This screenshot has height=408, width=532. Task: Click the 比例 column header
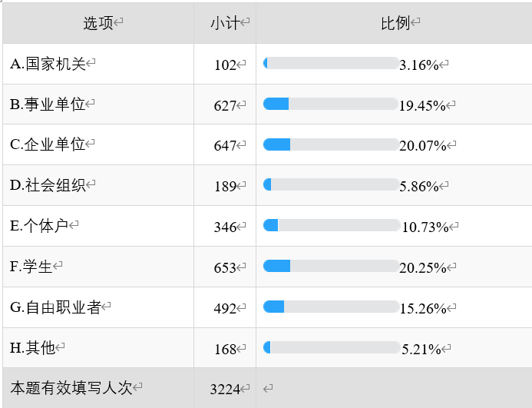(395, 23)
